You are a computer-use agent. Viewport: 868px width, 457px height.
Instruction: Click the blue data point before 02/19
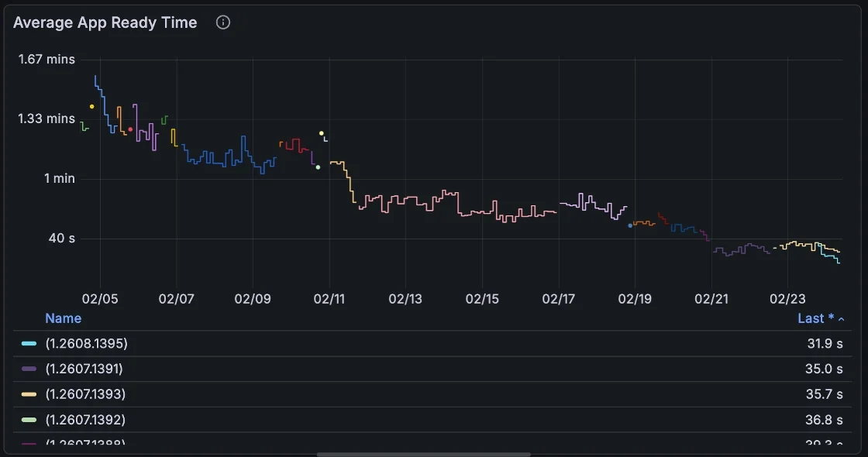[x=630, y=225]
